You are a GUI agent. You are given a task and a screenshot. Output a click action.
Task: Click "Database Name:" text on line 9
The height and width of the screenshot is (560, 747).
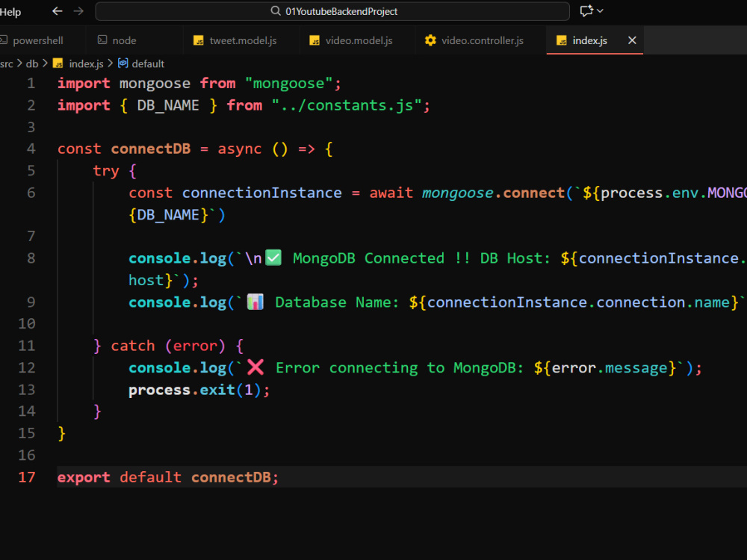[x=337, y=302]
